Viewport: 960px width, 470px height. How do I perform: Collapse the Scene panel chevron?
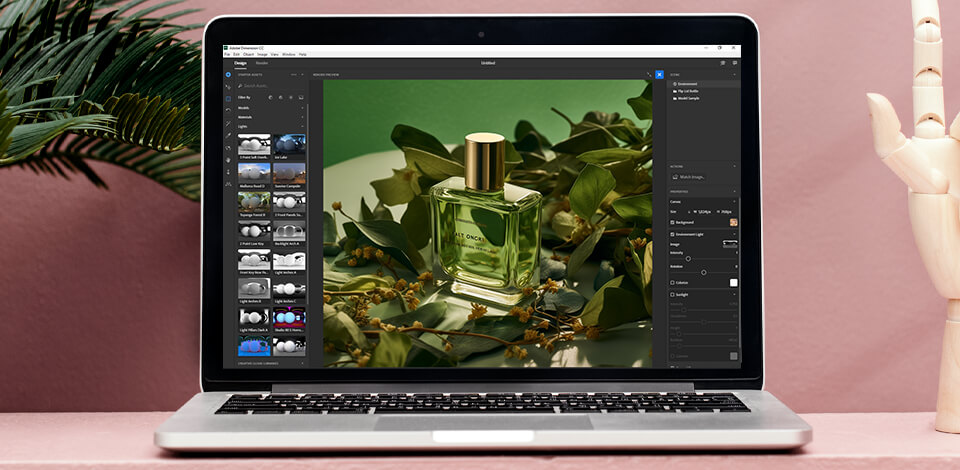pos(735,75)
